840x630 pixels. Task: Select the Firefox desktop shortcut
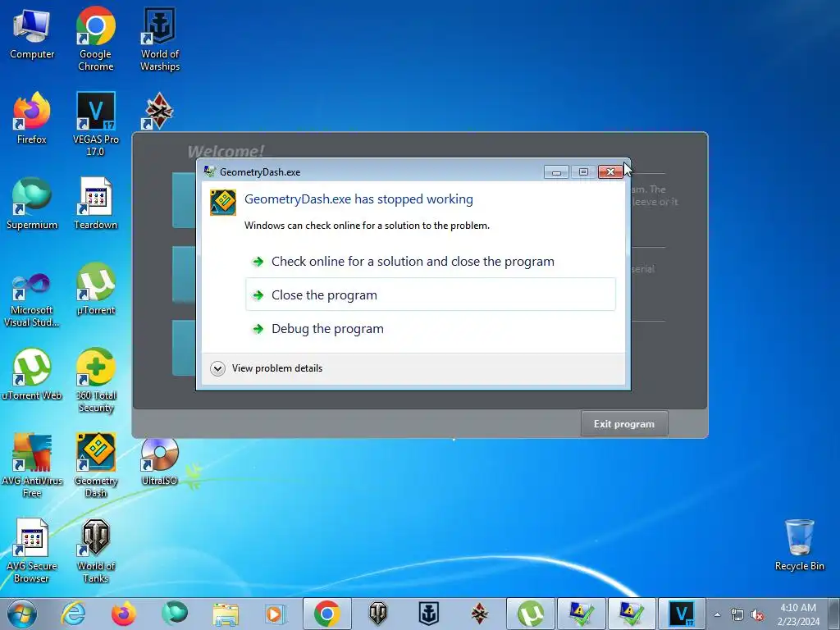pyautogui.click(x=32, y=118)
